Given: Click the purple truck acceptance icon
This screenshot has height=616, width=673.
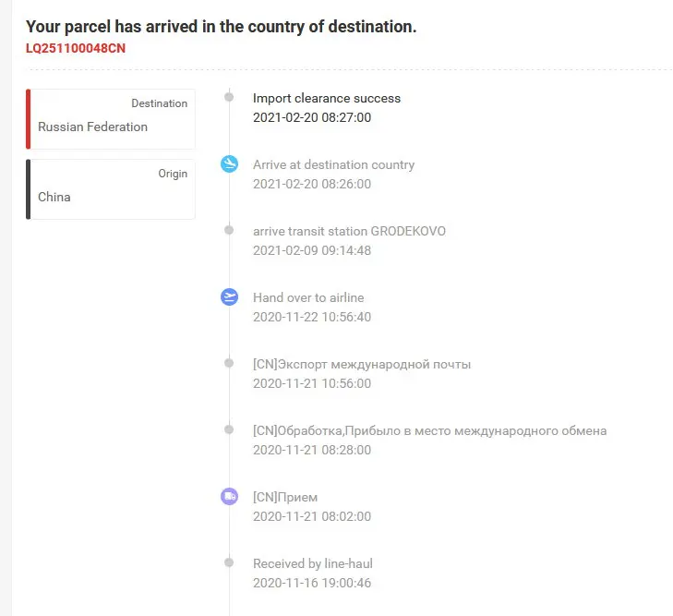Looking at the screenshot, I should click(x=229, y=497).
